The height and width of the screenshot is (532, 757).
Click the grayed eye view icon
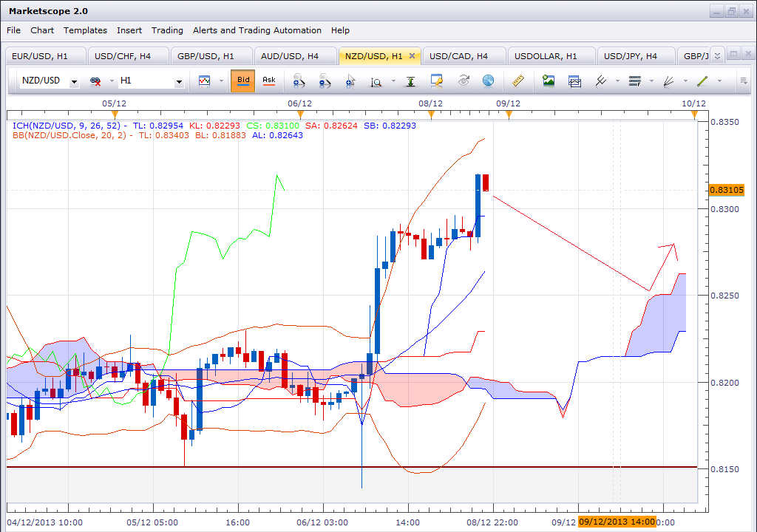coord(464,81)
